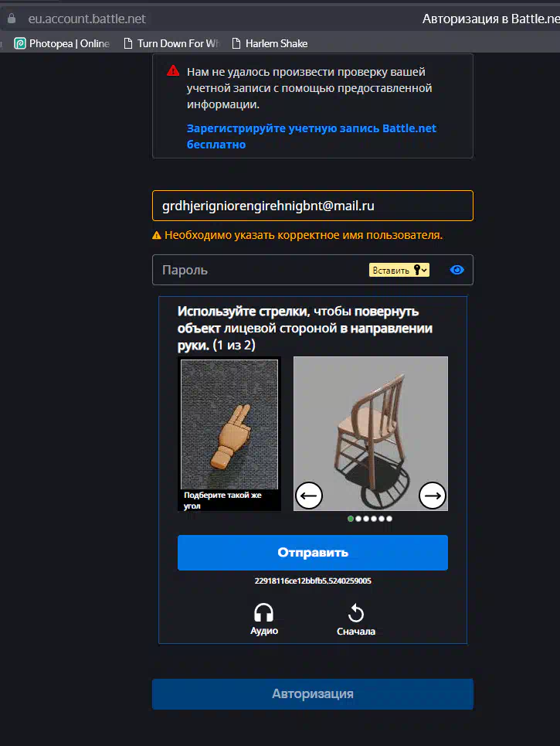Click the padlock icon in address bar
This screenshot has height=746, width=560.
(12, 19)
